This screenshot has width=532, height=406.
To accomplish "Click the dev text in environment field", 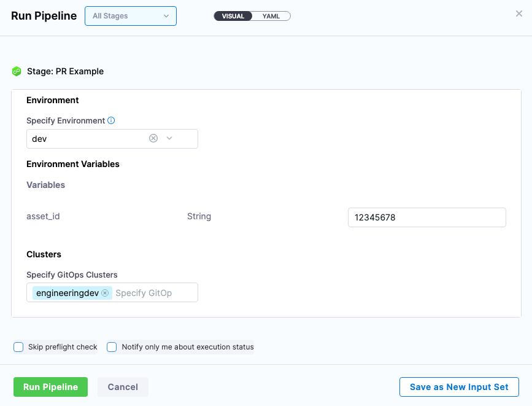I will (x=40, y=139).
